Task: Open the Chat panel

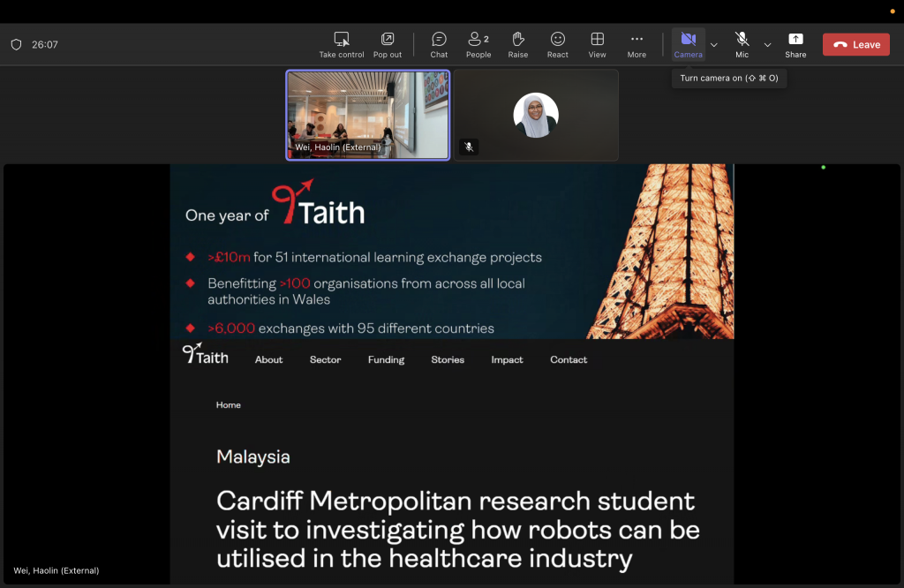Action: [439, 45]
